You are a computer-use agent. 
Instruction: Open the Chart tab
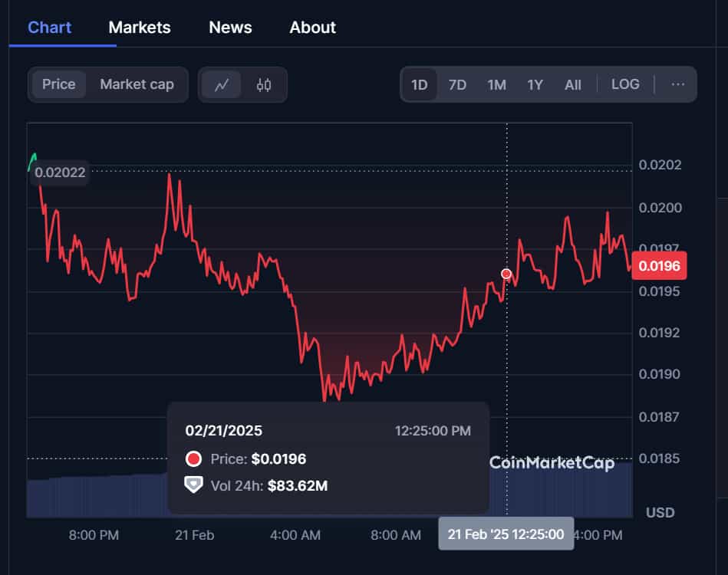[x=50, y=28]
